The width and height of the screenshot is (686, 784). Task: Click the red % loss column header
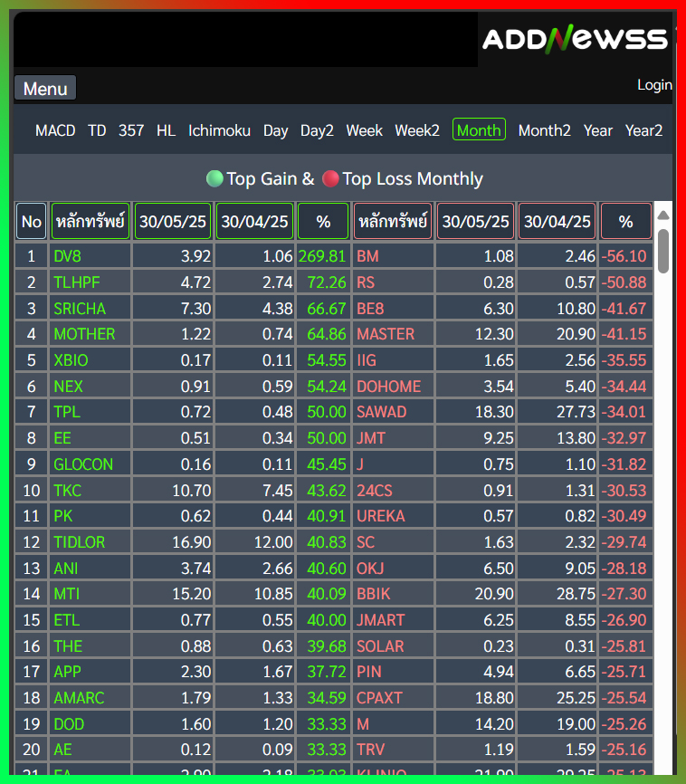(x=626, y=221)
